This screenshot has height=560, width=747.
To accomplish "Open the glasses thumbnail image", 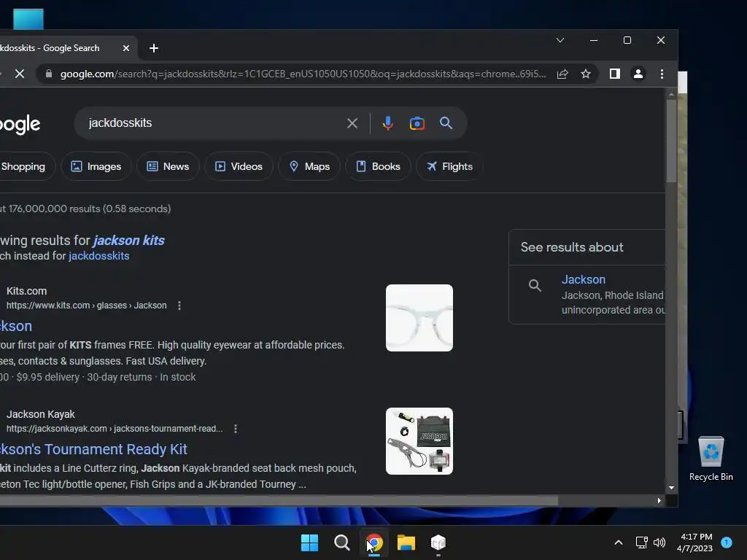I will (x=419, y=318).
